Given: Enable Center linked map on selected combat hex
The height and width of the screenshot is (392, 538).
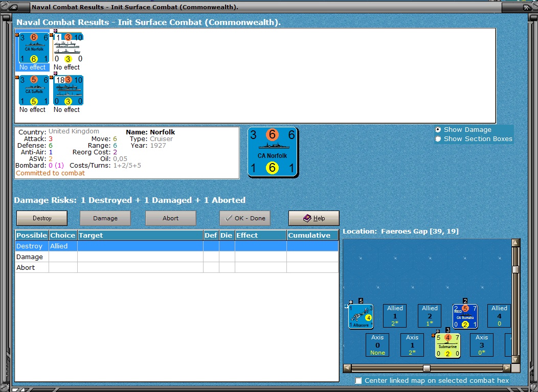Looking at the screenshot, I should pos(433,380).
